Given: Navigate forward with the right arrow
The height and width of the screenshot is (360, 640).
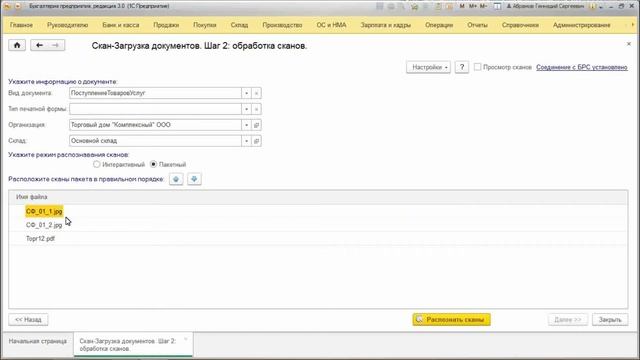Looking at the screenshot, I should click(56, 45).
